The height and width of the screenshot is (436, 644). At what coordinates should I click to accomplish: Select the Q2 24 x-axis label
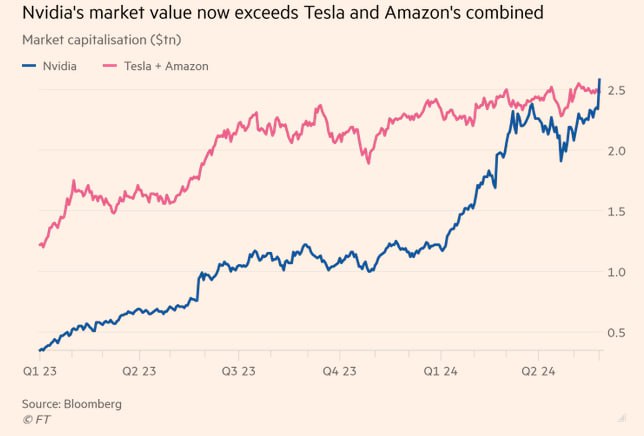[x=539, y=370]
